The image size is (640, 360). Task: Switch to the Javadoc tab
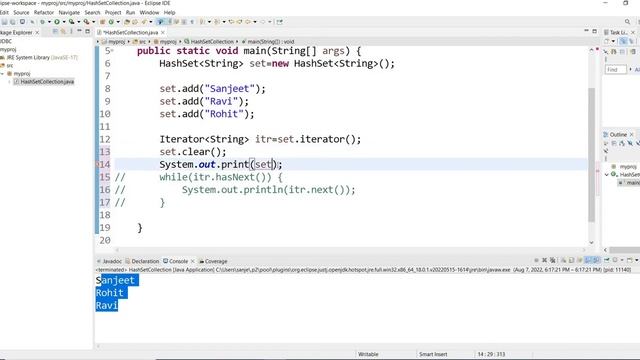pos(109,261)
